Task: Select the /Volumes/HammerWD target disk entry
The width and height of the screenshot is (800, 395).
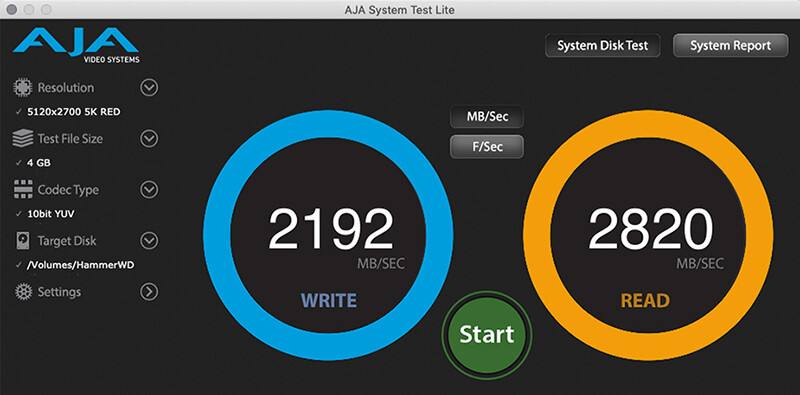Action: (81, 265)
